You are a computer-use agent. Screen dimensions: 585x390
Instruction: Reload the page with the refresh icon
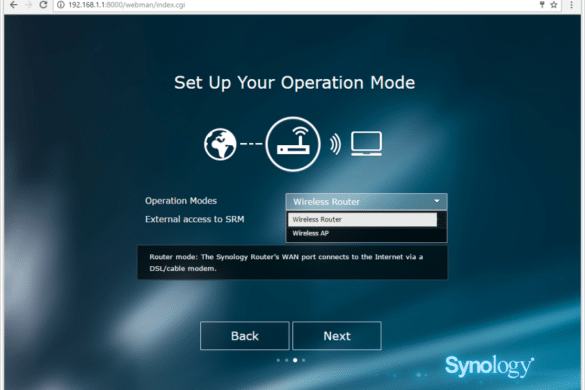[43, 5]
